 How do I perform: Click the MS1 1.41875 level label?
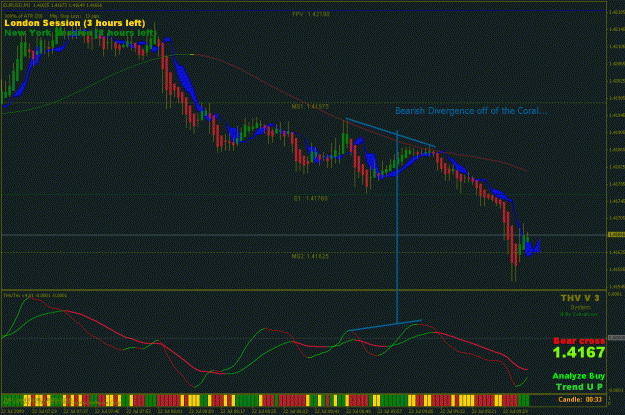point(310,106)
